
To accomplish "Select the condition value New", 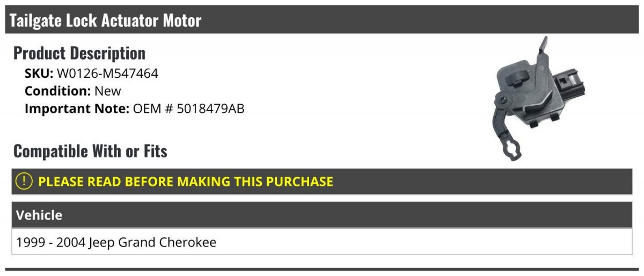I will click(x=108, y=91).
